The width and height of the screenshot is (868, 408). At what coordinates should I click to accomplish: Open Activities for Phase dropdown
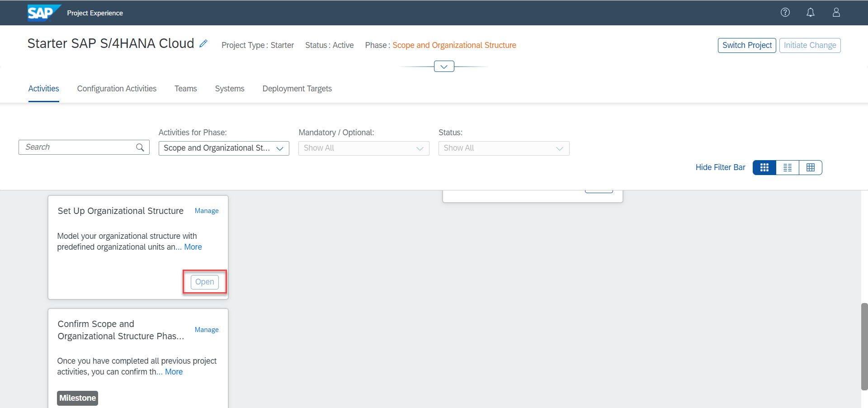pyautogui.click(x=224, y=148)
